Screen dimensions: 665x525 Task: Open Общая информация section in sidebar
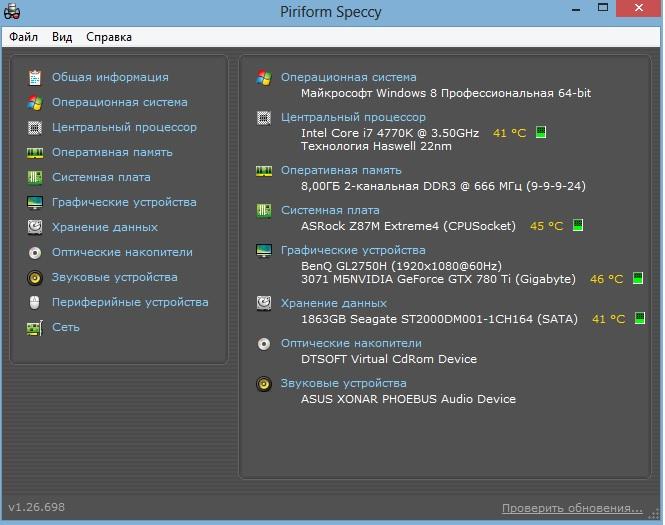pyautogui.click(x=110, y=77)
